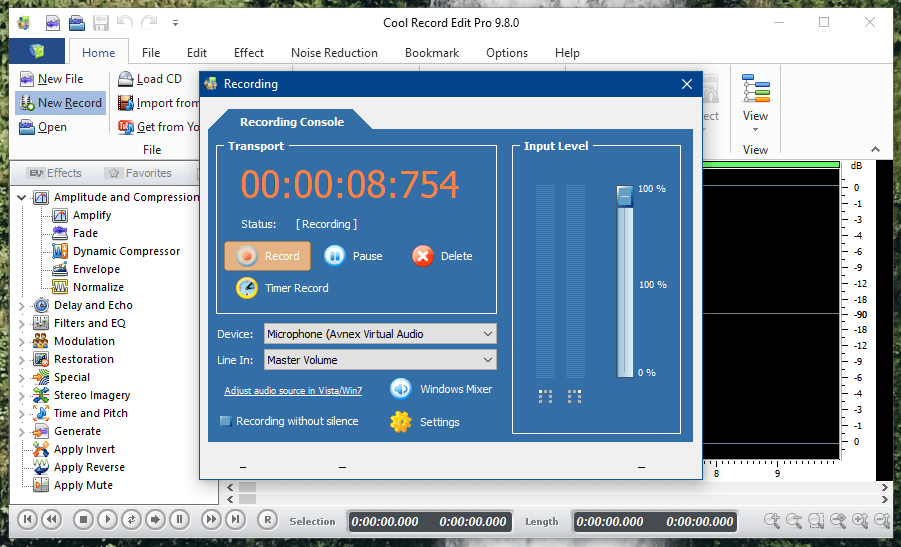901x547 pixels.
Task: Expand the Time and Pitch group
Action: (x=22, y=414)
